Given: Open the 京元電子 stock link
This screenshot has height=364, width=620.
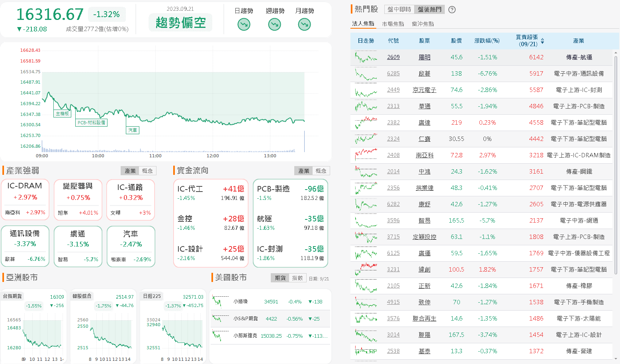Looking at the screenshot, I should click(x=424, y=90).
